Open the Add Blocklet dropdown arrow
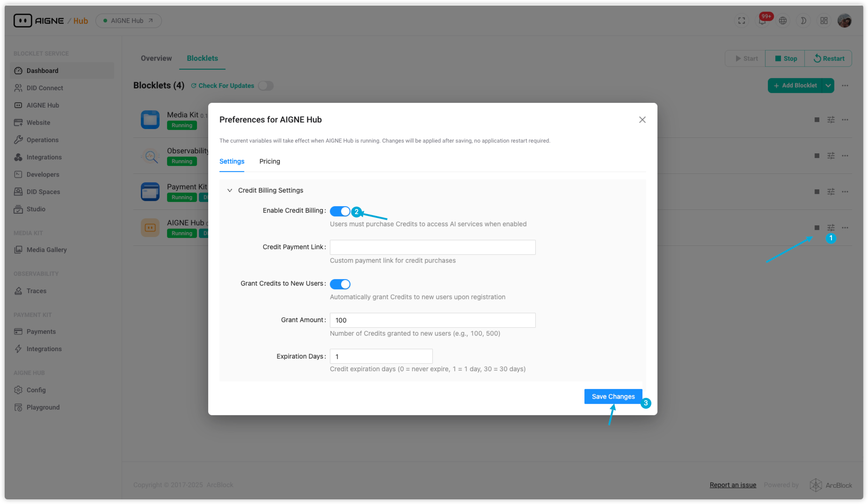Image resolution: width=868 pixels, height=504 pixels. 828,86
